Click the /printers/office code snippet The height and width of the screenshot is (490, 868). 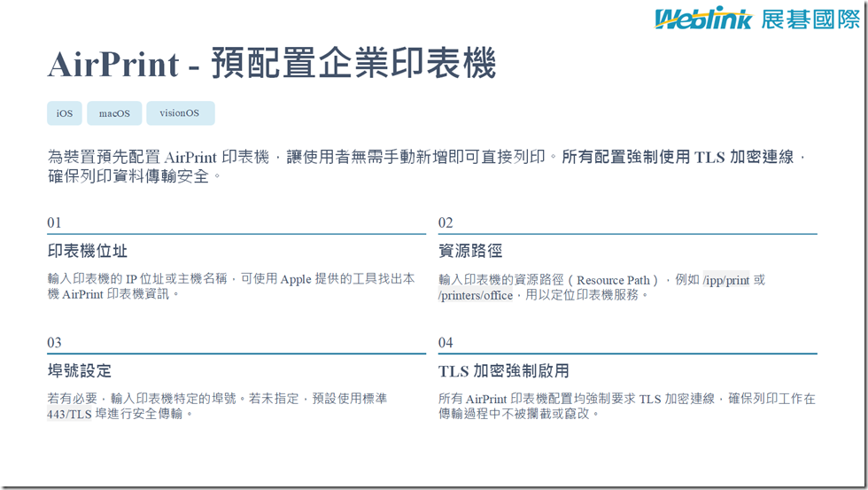476,295
